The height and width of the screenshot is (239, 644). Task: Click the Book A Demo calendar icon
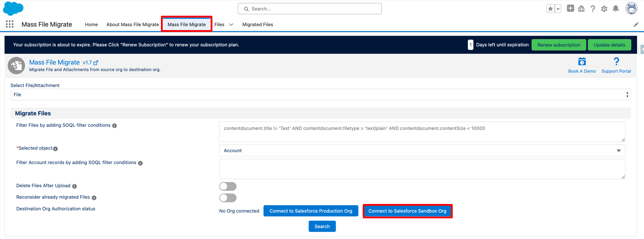pyautogui.click(x=582, y=62)
